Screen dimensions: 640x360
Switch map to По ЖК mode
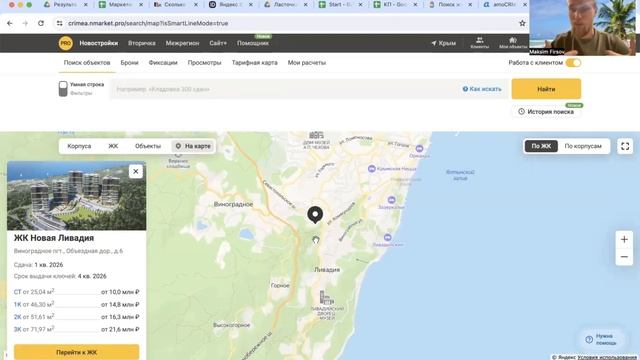tap(541, 146)
